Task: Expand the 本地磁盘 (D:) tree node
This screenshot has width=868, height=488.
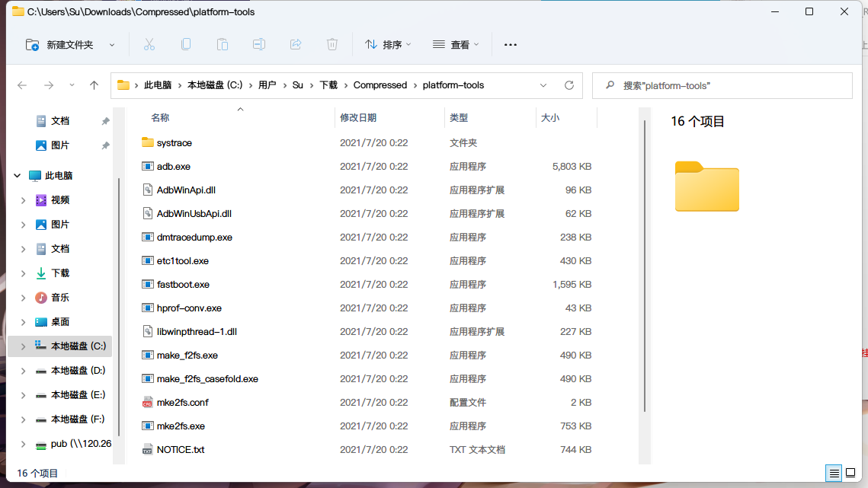Action: [24, 371]
